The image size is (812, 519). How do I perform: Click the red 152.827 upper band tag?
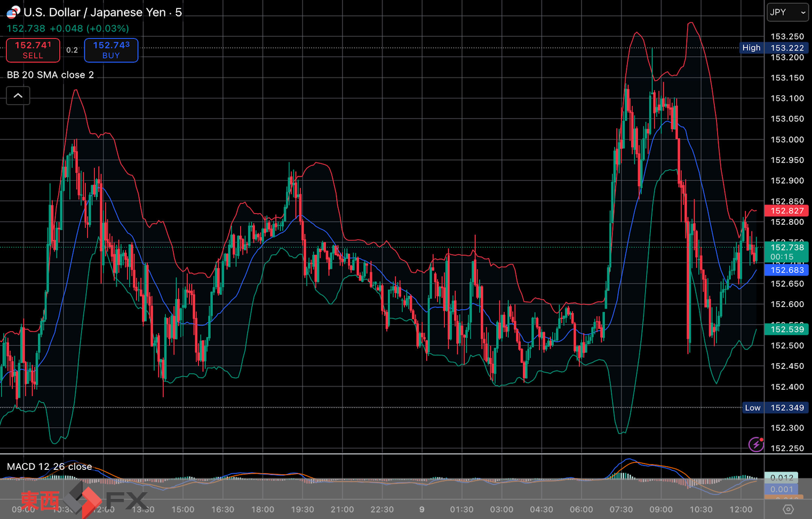[x=786, y=211]
